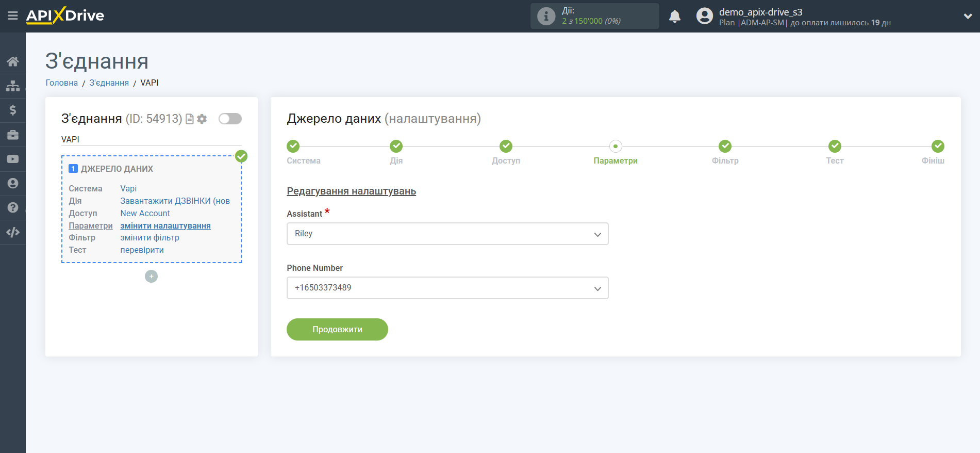The height and width of the screenshot is (453, 980).
Task: Open the Завантажити ДЗВІНКИ action link
Action: click(x=175, y=201)
